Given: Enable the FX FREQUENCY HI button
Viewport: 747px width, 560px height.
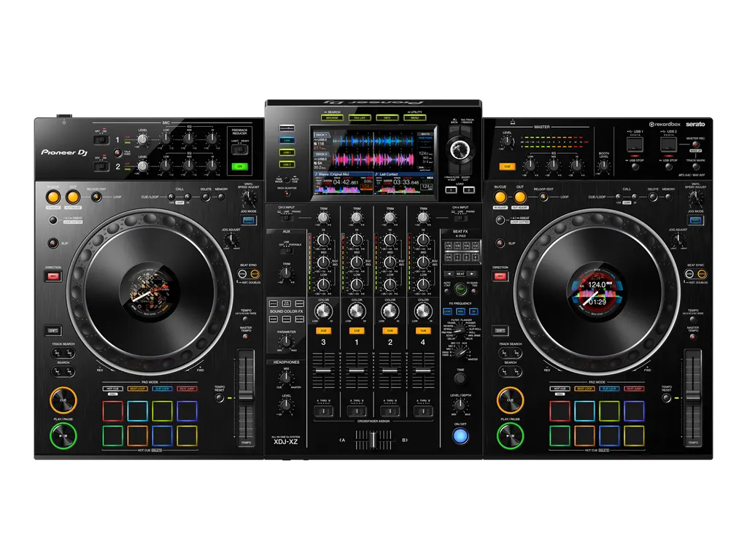Looking at the screenshot, I should coord(473,311).
